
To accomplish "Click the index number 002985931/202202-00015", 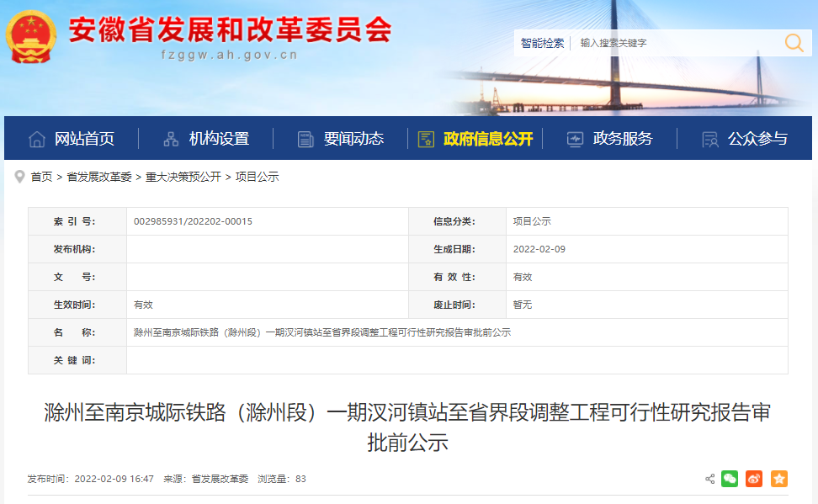I will pyautogui.click(x=193, y=221).
